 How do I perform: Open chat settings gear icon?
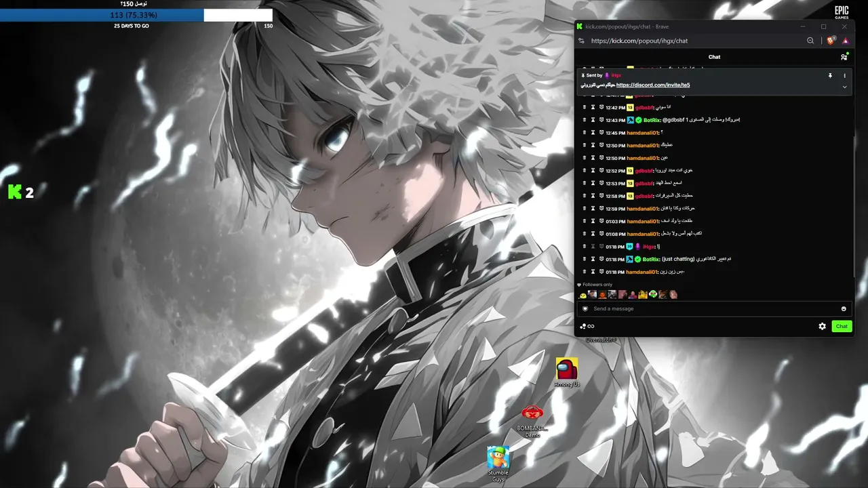(x=823, y=326)
